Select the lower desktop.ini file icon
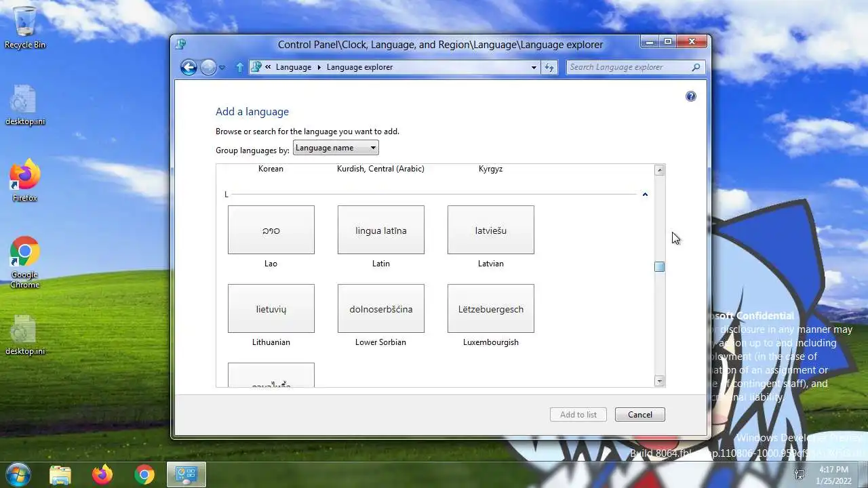The width and height of the screenshot is (868, 488). click(x=25, y=335)
